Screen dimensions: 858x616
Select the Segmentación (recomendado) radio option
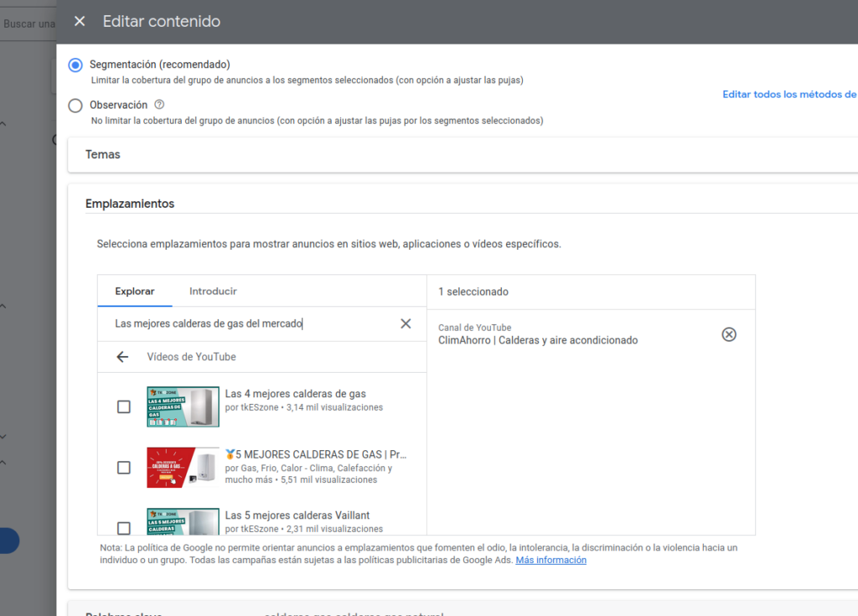(75, 65)
